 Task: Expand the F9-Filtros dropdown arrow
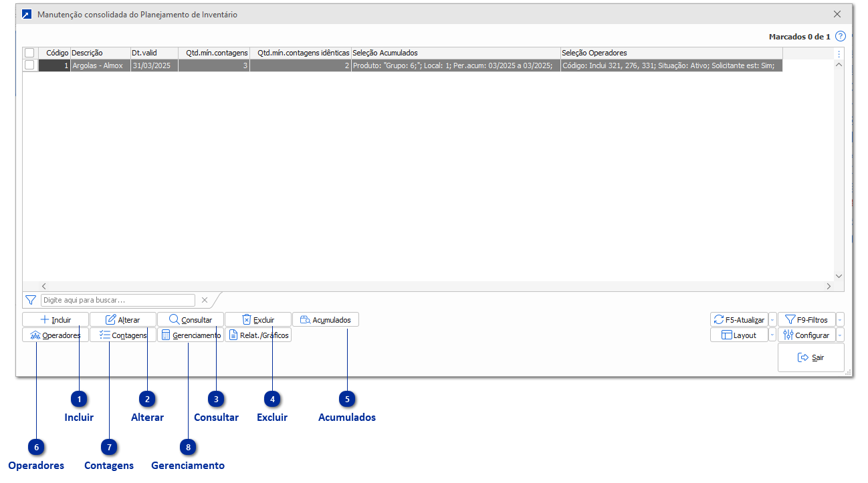coord(840,319)
